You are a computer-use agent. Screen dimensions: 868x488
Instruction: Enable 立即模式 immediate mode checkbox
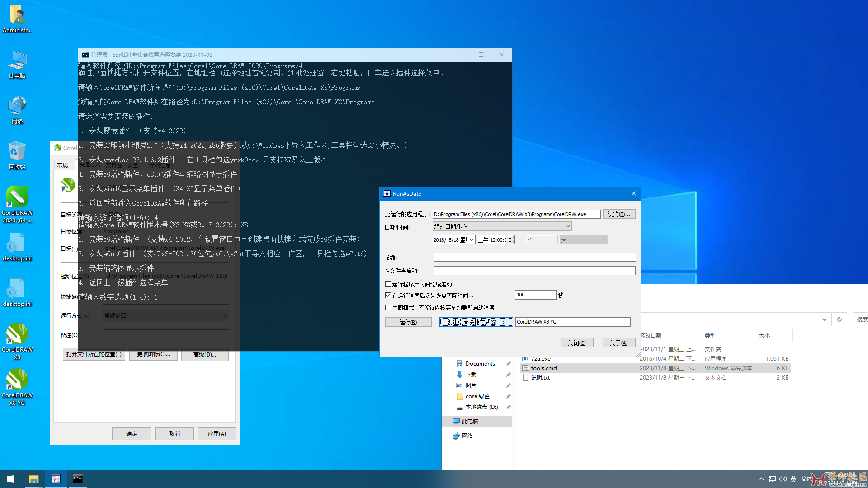388,308
